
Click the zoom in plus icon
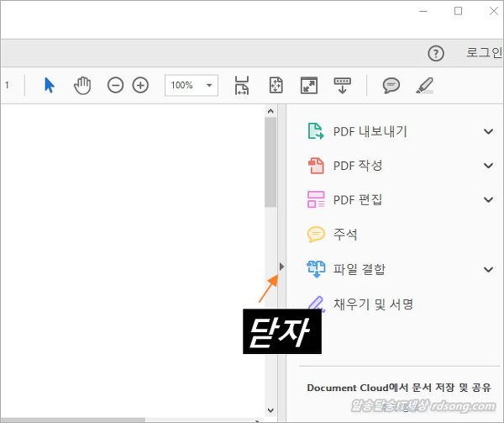pos(140,85)
